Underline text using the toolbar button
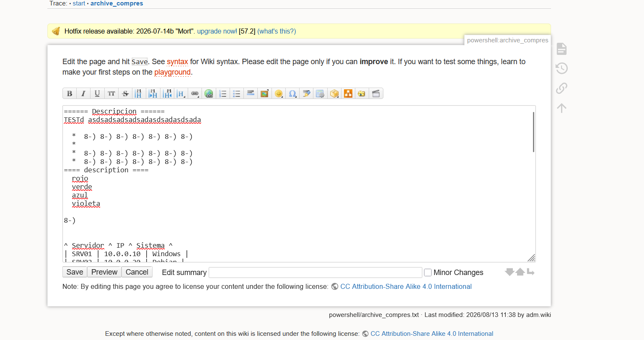The width and height of the screenshot is (644, 340). (97, 93)
